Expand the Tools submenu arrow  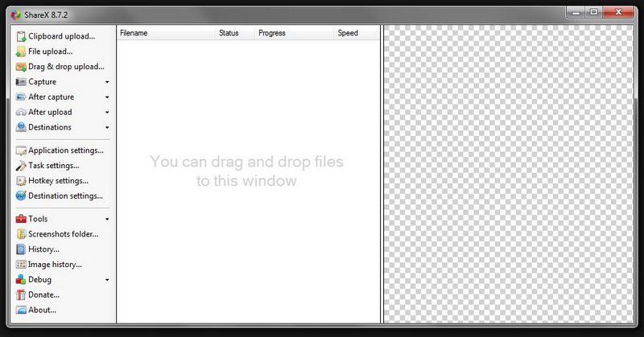click(x=107, y=220)
